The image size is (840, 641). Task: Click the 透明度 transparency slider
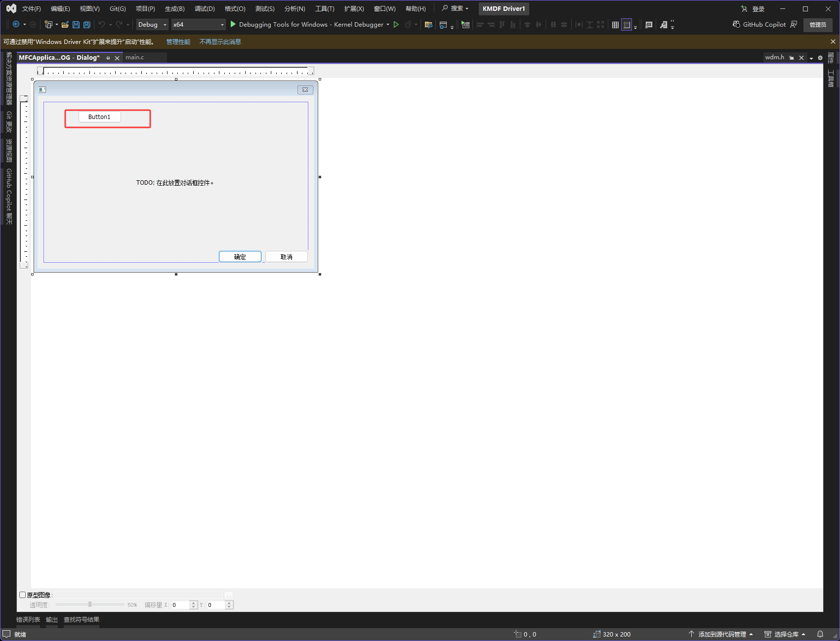click(x=90, y=604)
